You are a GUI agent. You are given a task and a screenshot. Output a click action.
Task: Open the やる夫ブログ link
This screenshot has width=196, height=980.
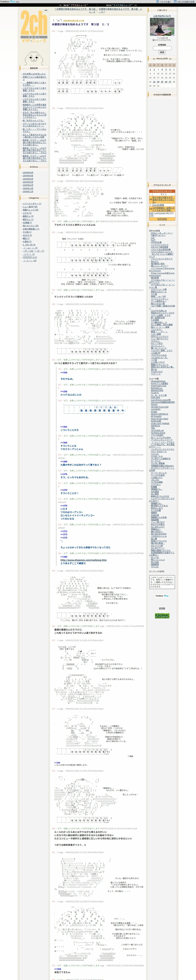pyautogui.click(x=157, y=372)
